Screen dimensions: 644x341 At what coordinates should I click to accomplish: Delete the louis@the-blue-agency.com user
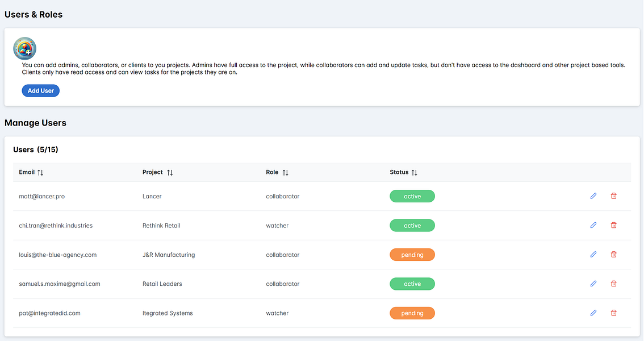click(613, 255)
